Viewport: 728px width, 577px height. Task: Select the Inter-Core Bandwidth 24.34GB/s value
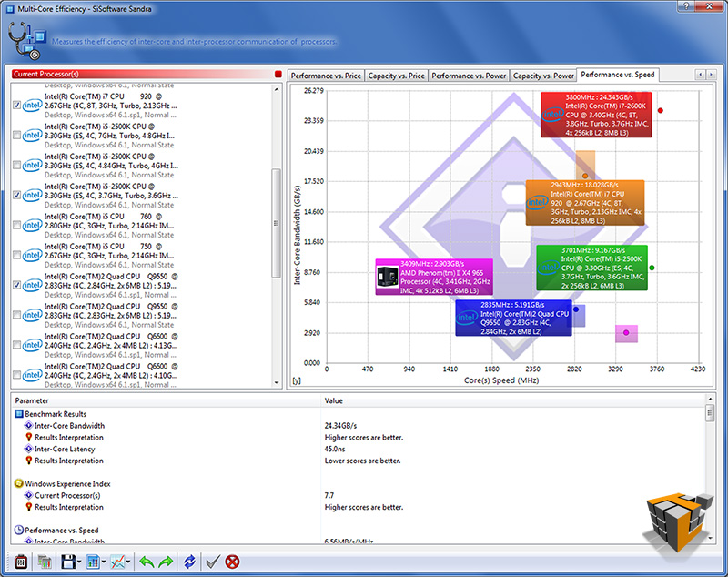point(340,426)
